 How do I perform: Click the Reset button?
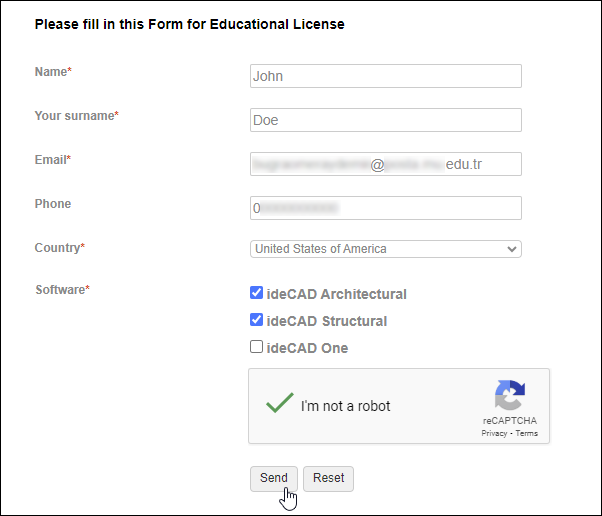(x=328, y=478)
